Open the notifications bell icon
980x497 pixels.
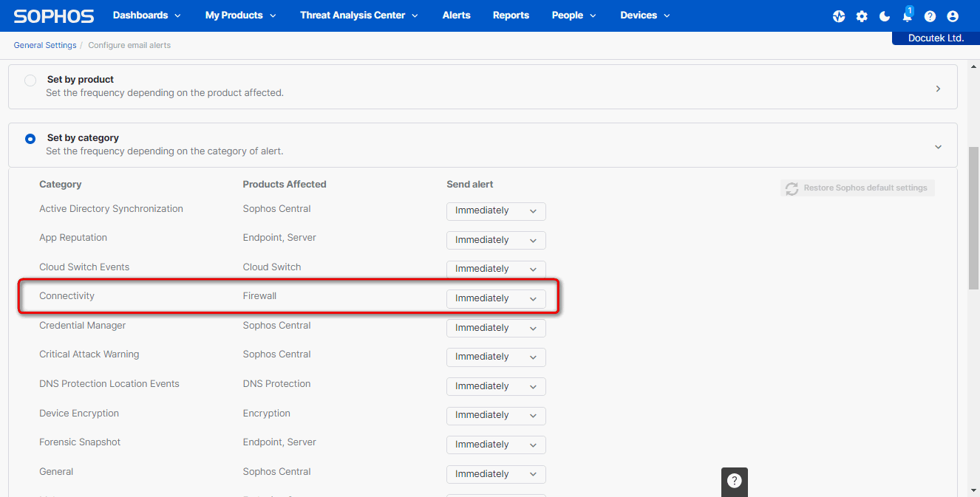908,16
